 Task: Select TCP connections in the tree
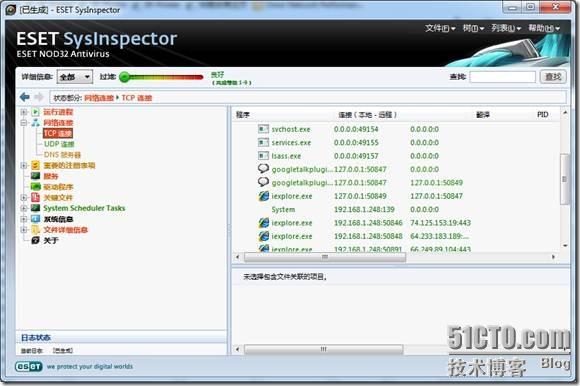pyautogui.click(x=58, y=133)
